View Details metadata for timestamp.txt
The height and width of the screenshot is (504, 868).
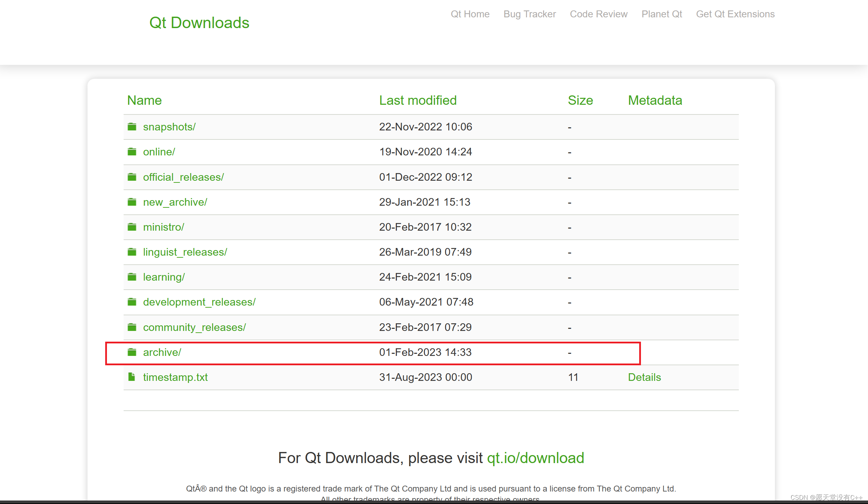point(644,377)
